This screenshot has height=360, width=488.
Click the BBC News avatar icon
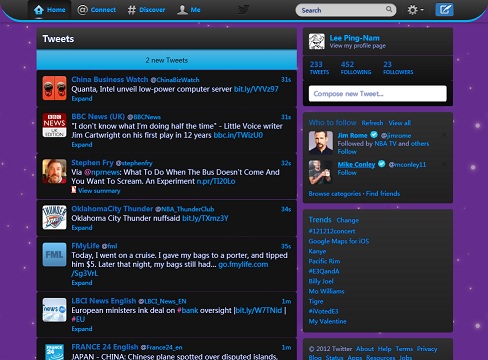[54, 125]
